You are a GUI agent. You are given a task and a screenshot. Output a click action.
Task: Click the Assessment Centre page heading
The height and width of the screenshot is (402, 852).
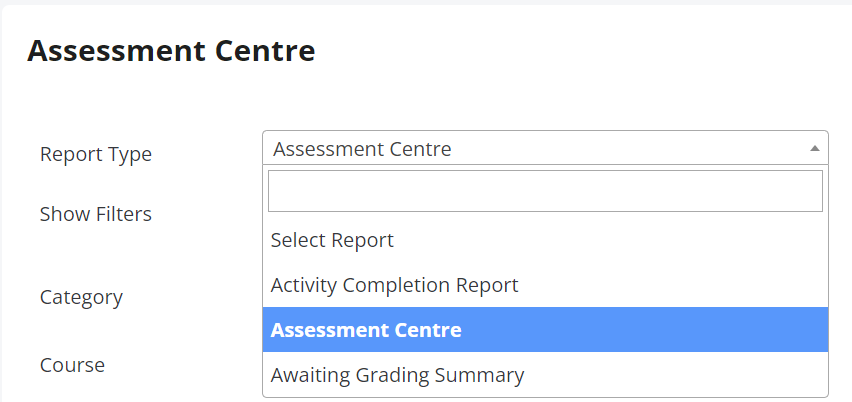coord(171,51)
